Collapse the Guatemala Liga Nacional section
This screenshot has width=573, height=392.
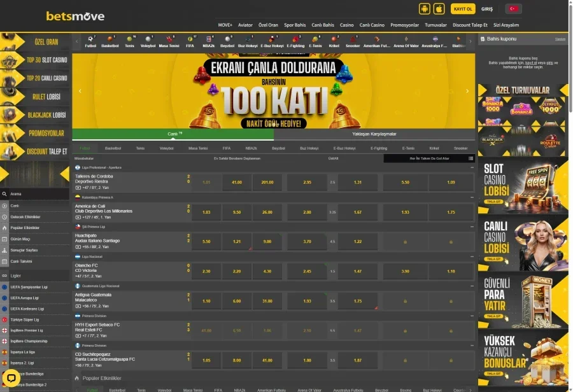click(472, 286)
